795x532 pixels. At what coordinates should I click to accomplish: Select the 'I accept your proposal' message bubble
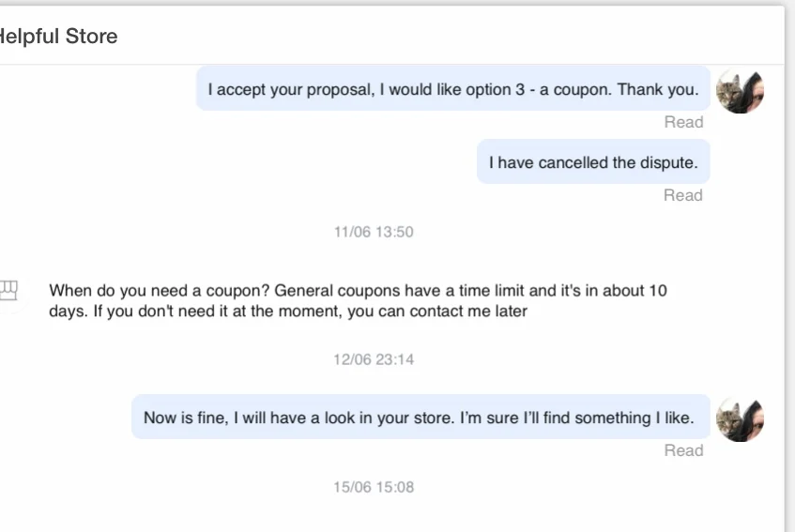(452, 90)
